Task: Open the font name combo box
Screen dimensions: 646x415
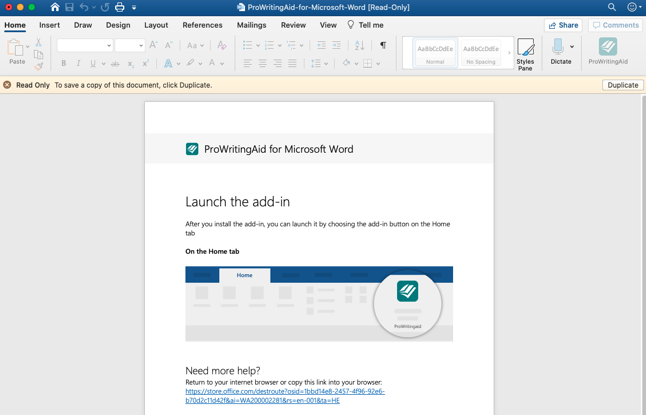Action: [x=85, y=45]
